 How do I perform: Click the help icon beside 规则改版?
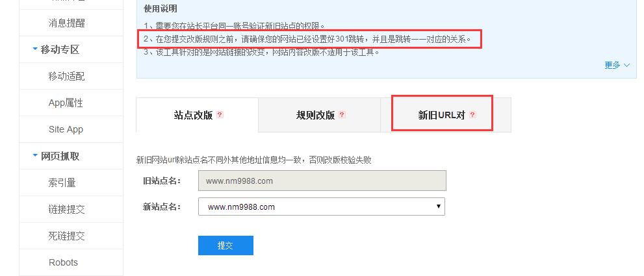click(x=342, y=115)
